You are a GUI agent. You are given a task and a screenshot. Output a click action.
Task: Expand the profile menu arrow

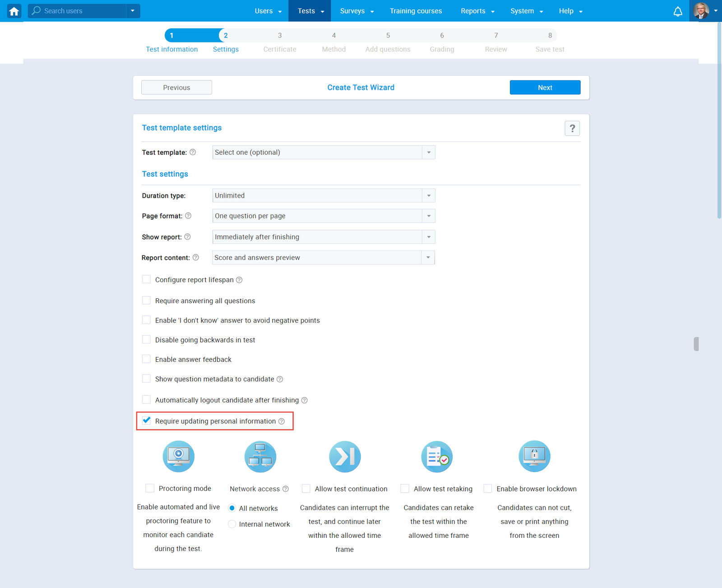716,11
